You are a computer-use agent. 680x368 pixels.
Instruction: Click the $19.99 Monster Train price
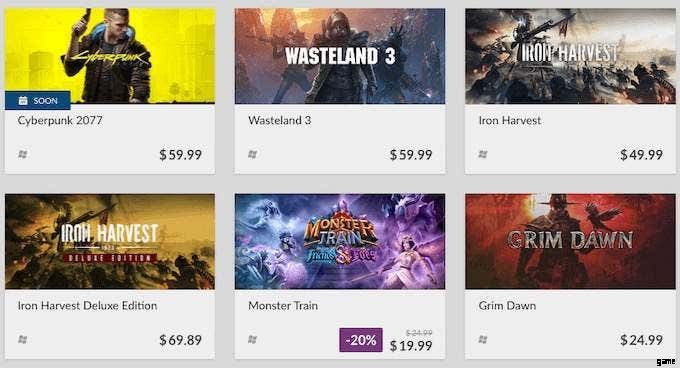(x=411, y=346)
